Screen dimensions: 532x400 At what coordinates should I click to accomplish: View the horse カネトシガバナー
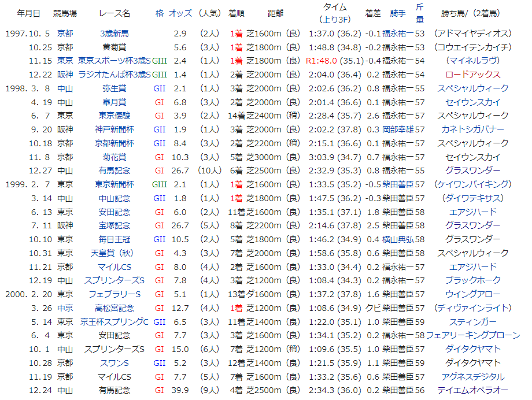[x=473, y=129]
